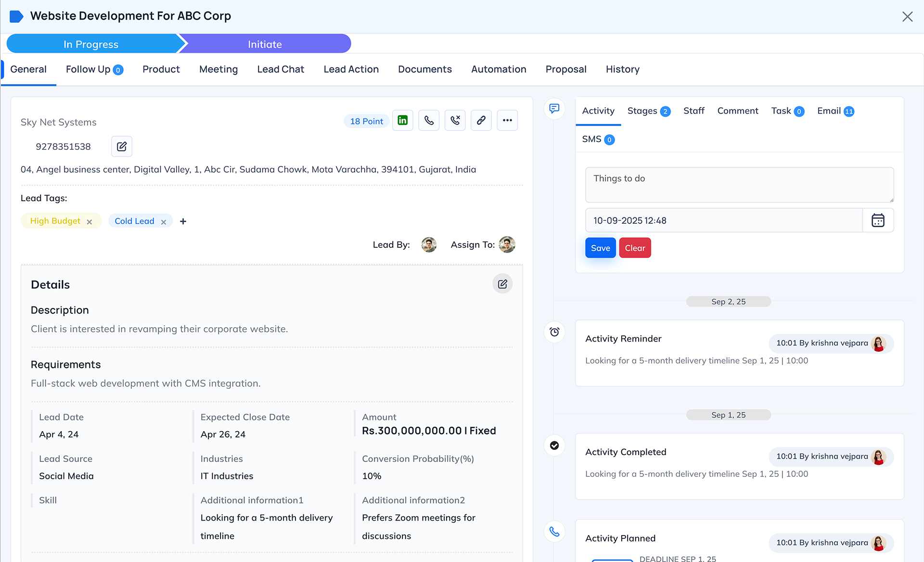Add a new lead tag with plus
This screenshot has height=562, width=924.
tap(183, 221)
